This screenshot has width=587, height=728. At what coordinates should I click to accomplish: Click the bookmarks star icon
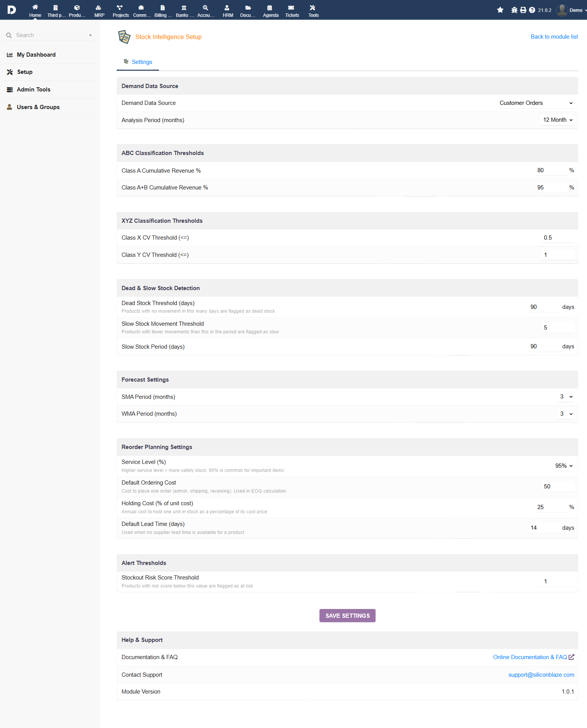tap(500, 10)
